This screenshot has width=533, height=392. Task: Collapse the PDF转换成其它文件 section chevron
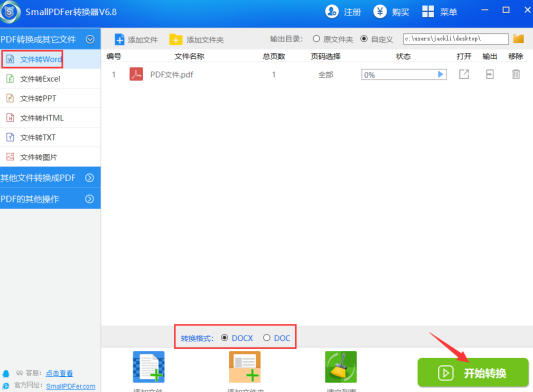point(90,40)
